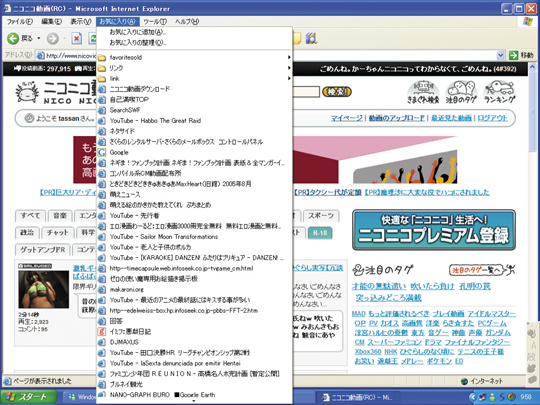Select the 音楽 category tab
540x405 pixels.
tap(60, 216)
